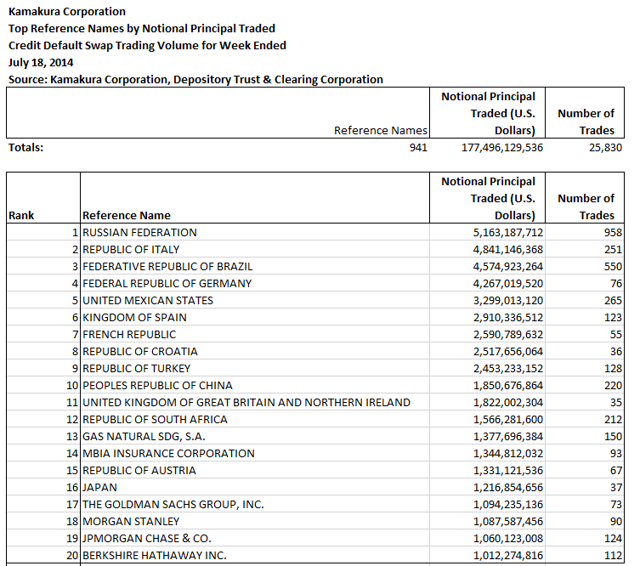Select the RUSSIAN FEDERATION reference name cell

(x=255, y=232)
